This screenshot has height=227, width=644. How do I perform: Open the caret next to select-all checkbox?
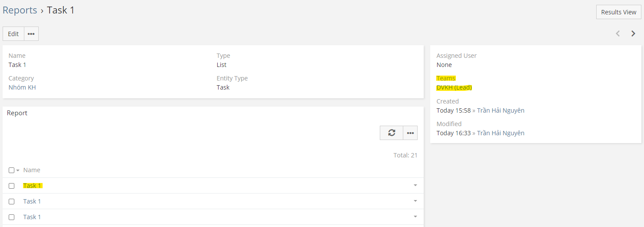[18, 170]
